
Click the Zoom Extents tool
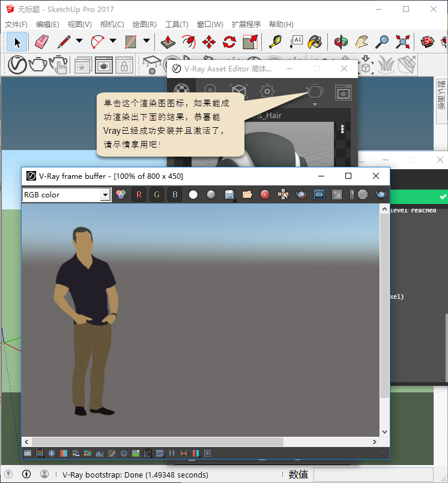[403, 42]
